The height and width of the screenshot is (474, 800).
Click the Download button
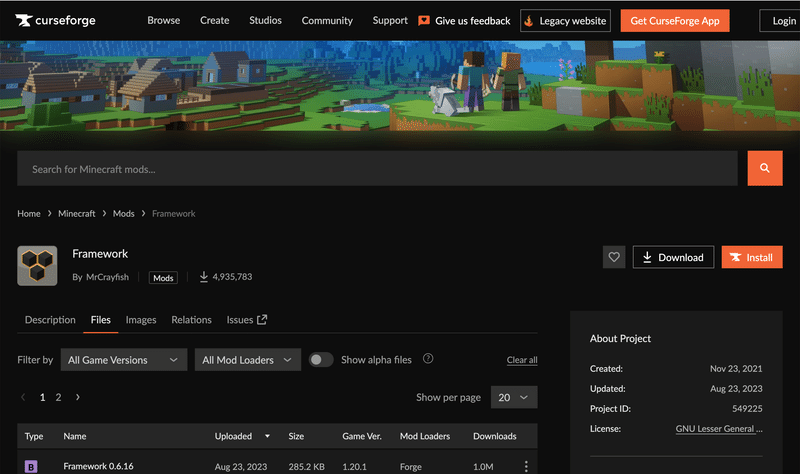pos(673,257)
